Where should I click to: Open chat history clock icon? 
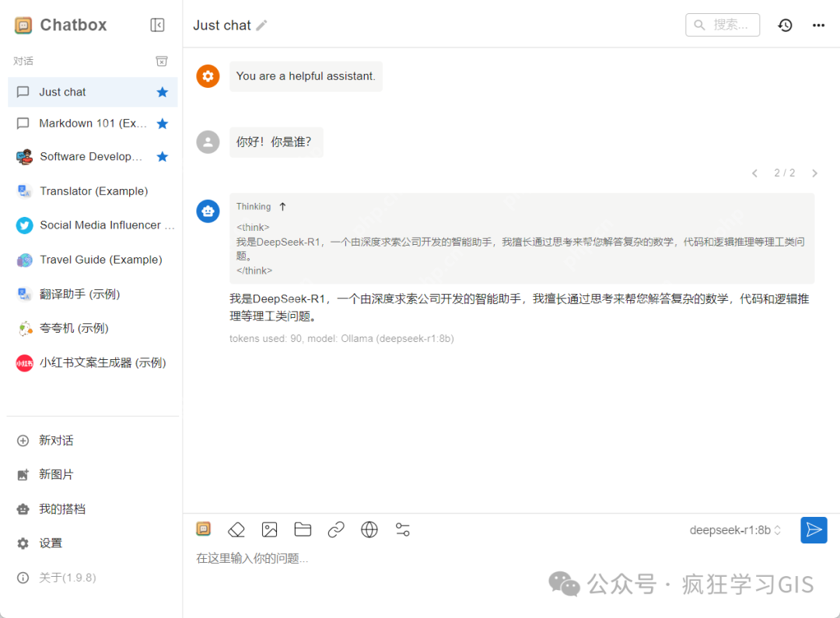click(x=785, y=25)
